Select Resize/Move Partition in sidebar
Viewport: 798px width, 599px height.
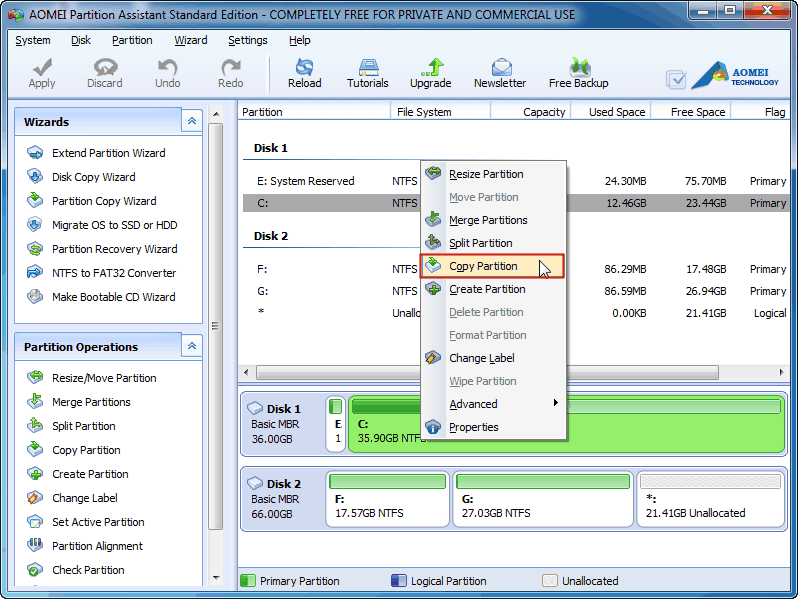click(104, 378)
